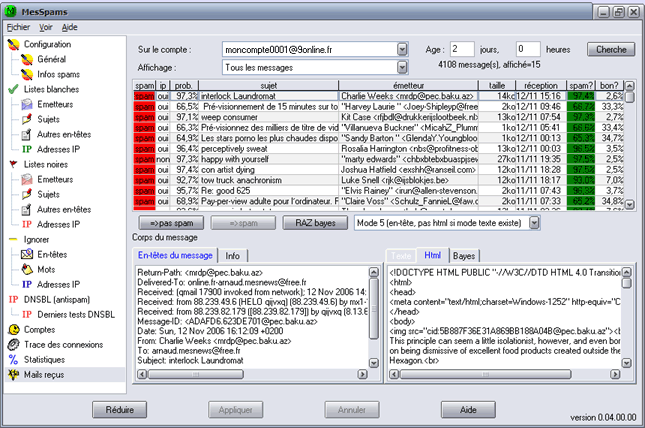Select Emetteurs under Listes blanches
Viewport: 645px width, 428px height.
click(57, 104)
